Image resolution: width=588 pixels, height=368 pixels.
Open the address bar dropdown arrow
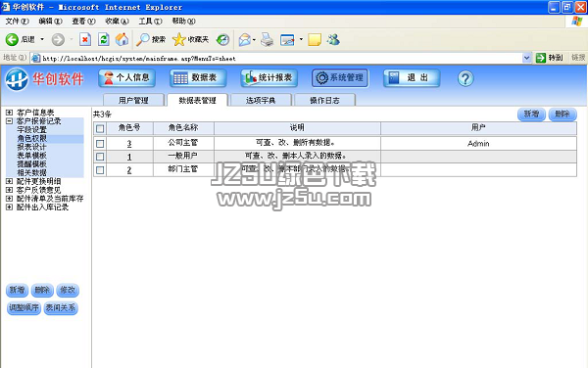click(x=526, y=58)
